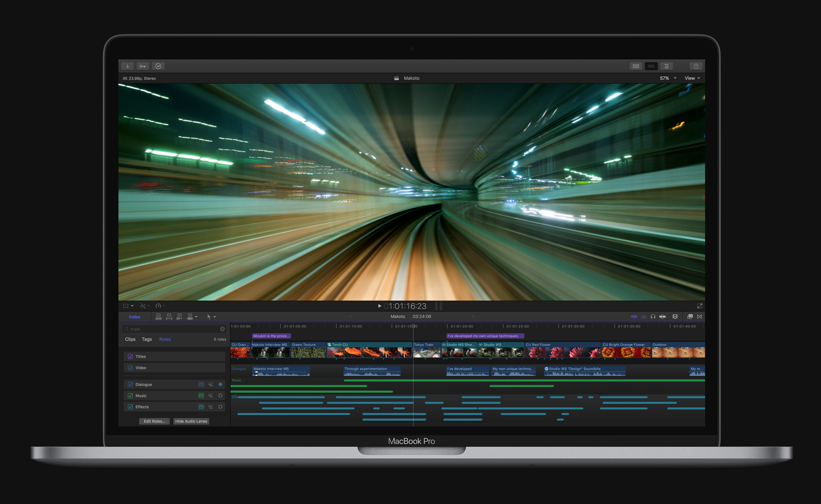Open the inspector sliders icon

tap(667, 66)
